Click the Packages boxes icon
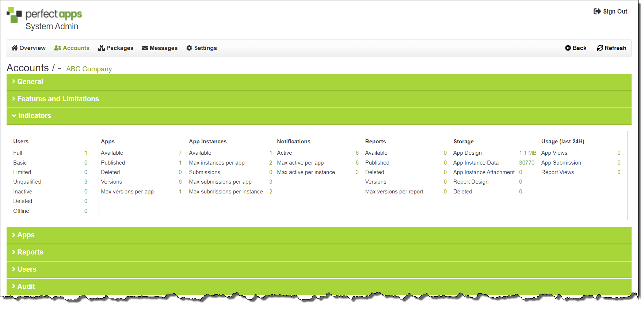Image resolution: width=644 pixels, height=309 pixels. point(102,48)
